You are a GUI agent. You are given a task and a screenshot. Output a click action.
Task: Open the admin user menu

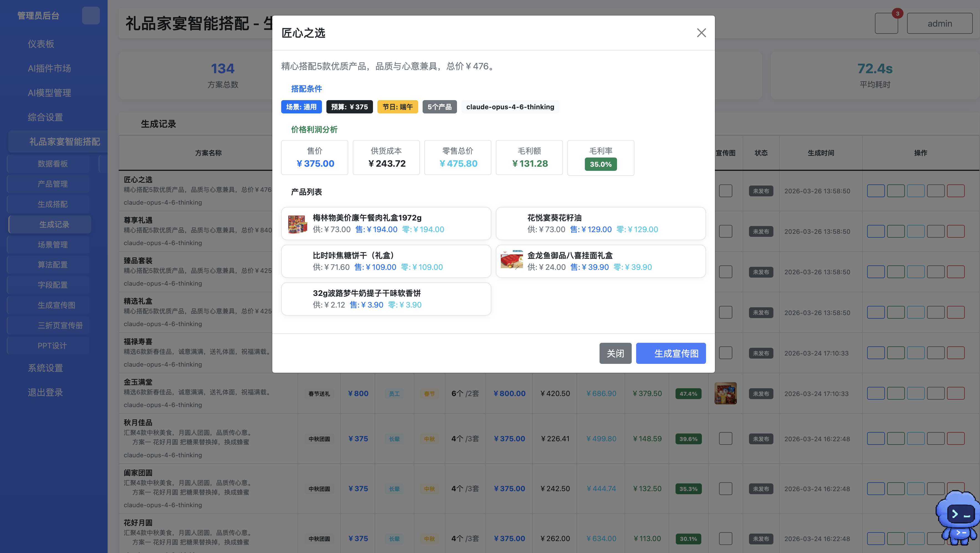[x=939, y=23]
